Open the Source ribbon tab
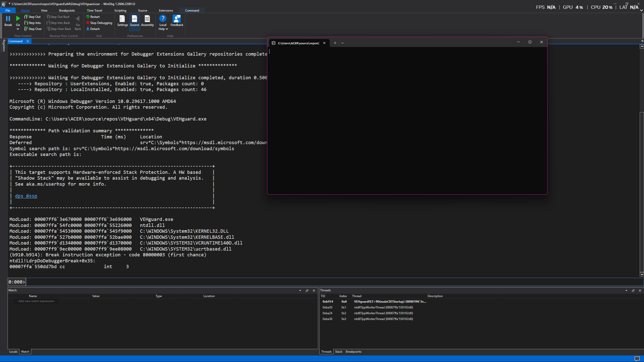This screenshot has width=644, height=362. click(142, 11)
